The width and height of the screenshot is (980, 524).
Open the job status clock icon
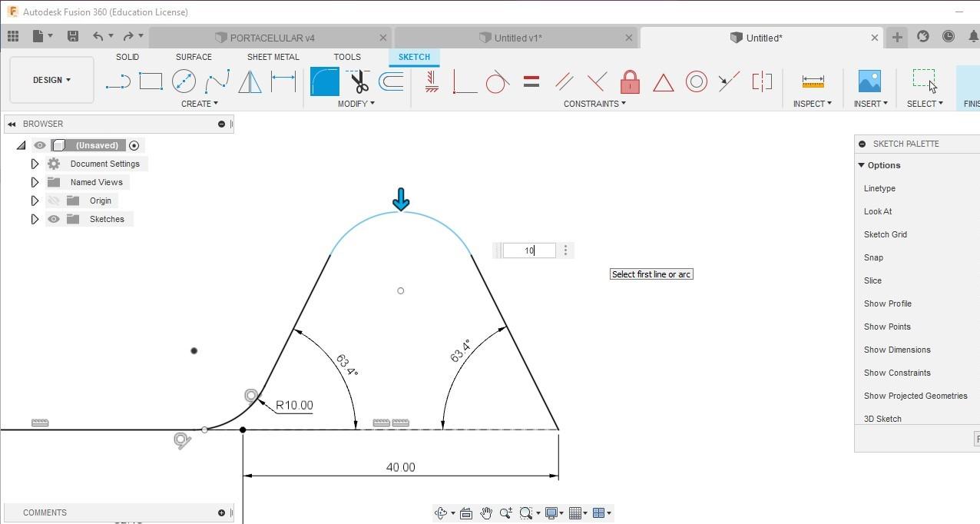coord(949,36)
